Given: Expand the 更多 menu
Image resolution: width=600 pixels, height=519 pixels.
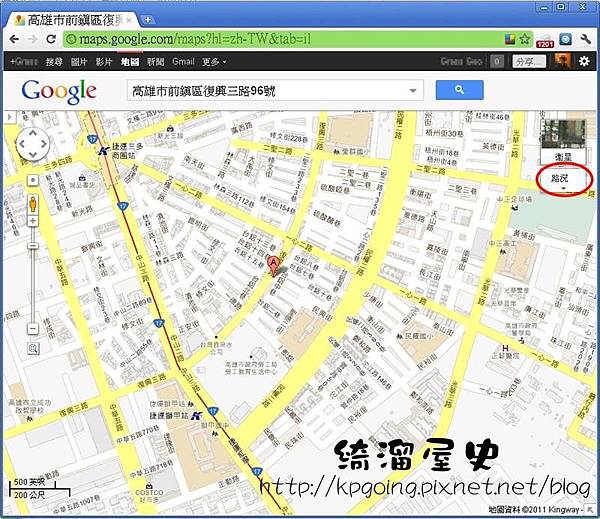Looking at the screenshot, I should coord(214,62).
